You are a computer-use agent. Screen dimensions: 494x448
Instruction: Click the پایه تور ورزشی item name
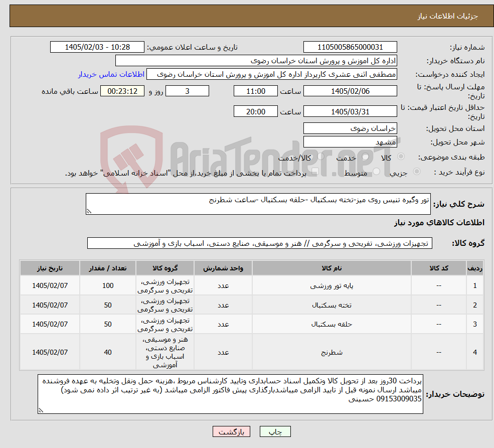click(x=332, y=286)
